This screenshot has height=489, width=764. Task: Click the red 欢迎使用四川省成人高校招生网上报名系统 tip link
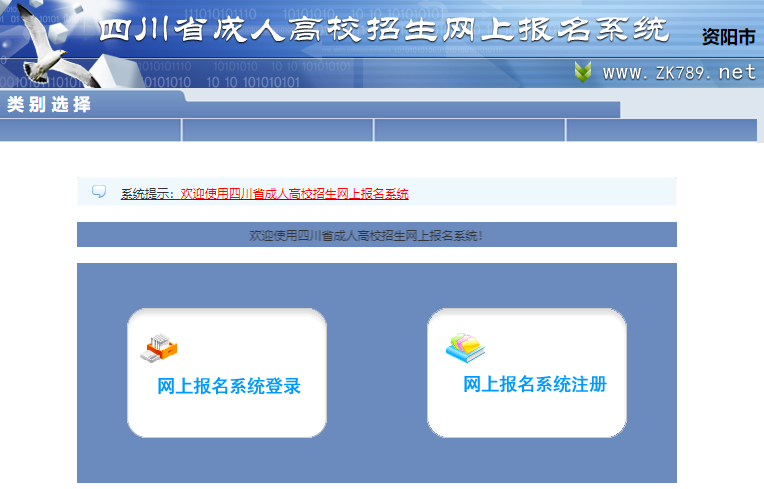294,193
